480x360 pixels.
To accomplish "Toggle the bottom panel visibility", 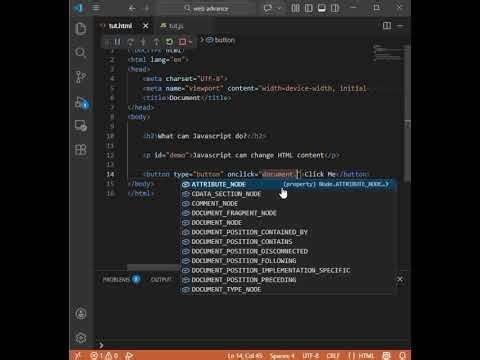I will [322, 8].
